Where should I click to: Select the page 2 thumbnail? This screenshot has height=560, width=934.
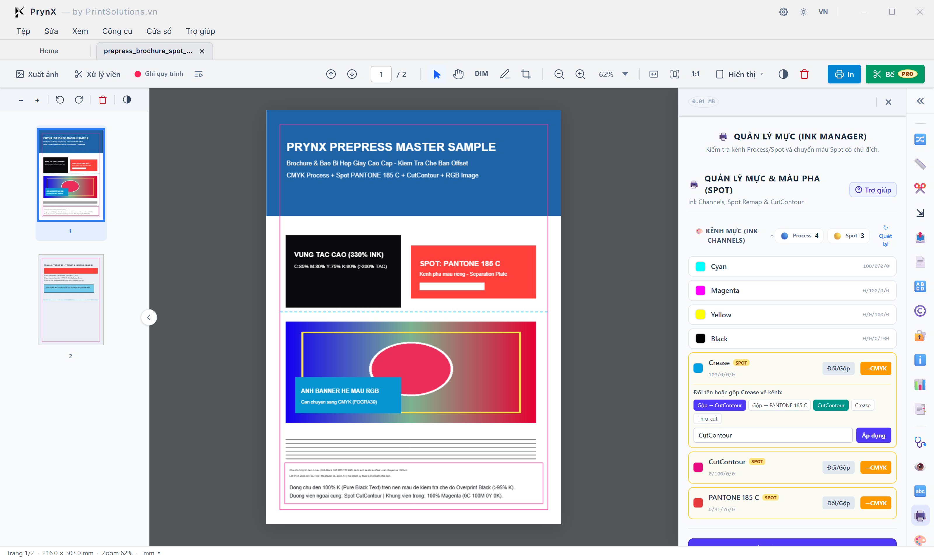71,300
